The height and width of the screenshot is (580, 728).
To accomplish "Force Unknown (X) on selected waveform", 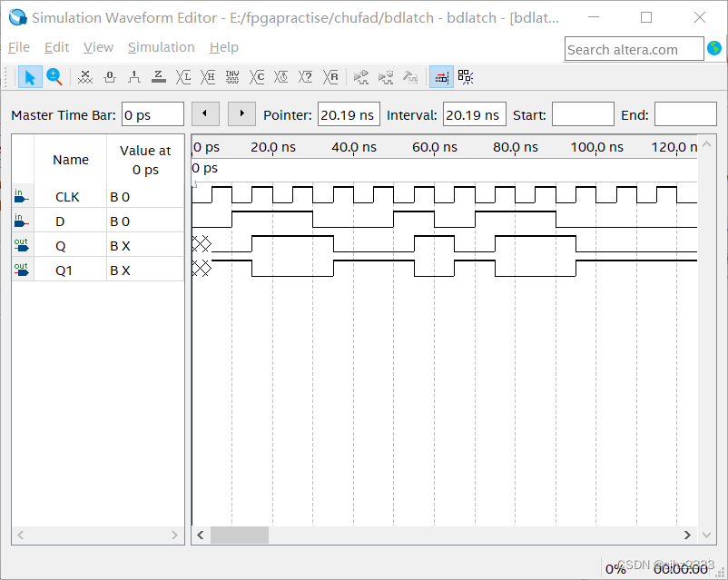I will pyautogui.click(x=85, y=77).
